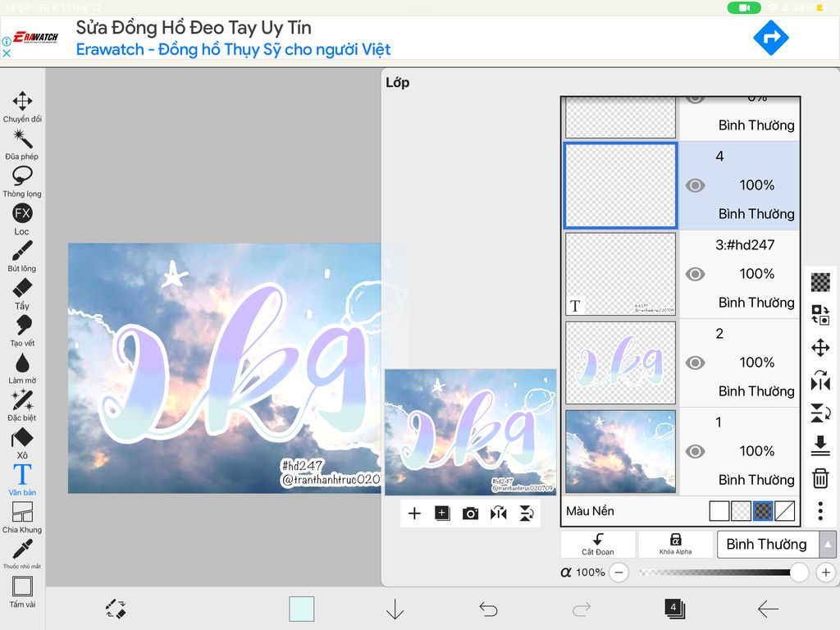The width and height of the screenshot is (840, 630).
Task: Select the Chia Khung frame divider tool
Action: tap(22, 518)
